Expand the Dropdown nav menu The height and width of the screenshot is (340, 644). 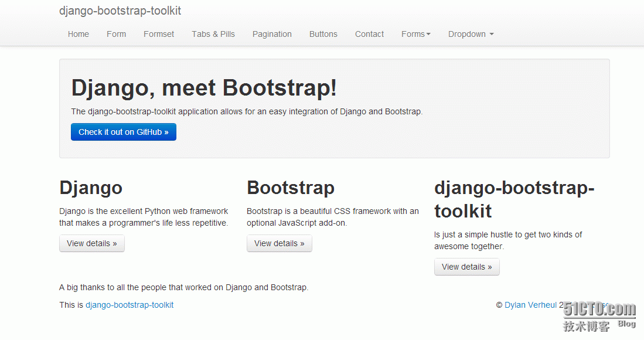coord(471,34)
